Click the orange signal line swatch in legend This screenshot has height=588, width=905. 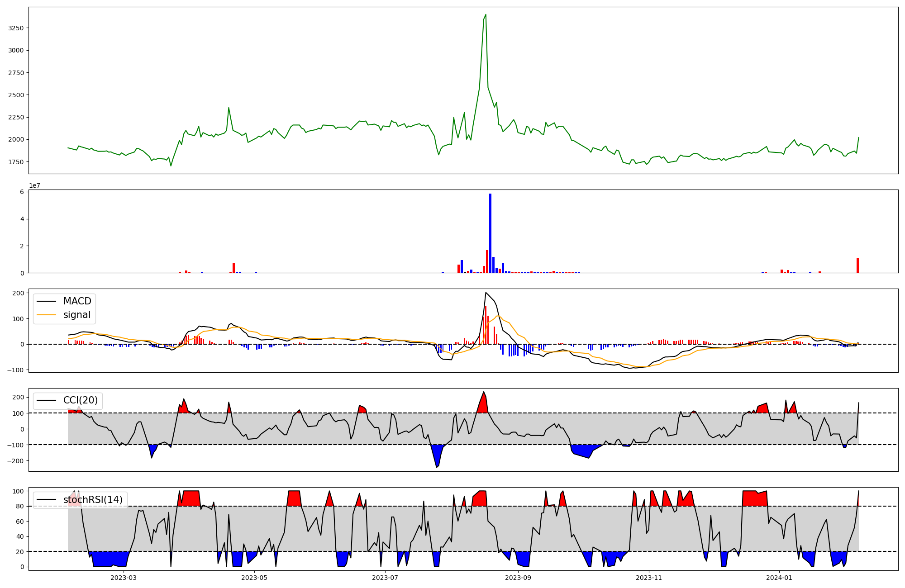click(x=46, y=315)
